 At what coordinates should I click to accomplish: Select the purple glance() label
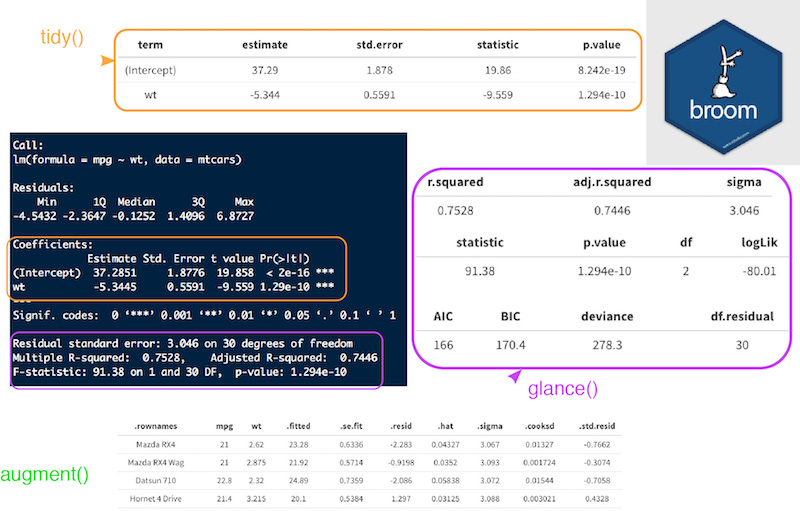pyautogui.click(x=562, y=391)
